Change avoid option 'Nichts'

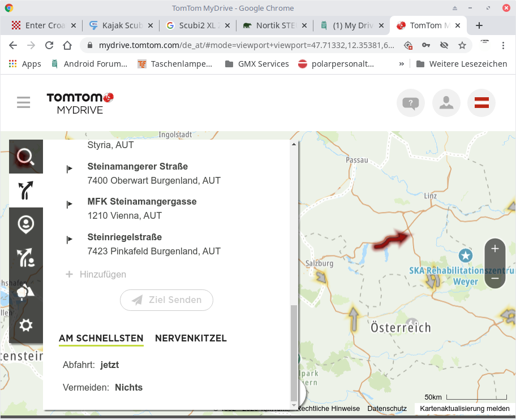click(x=128, y=387)
